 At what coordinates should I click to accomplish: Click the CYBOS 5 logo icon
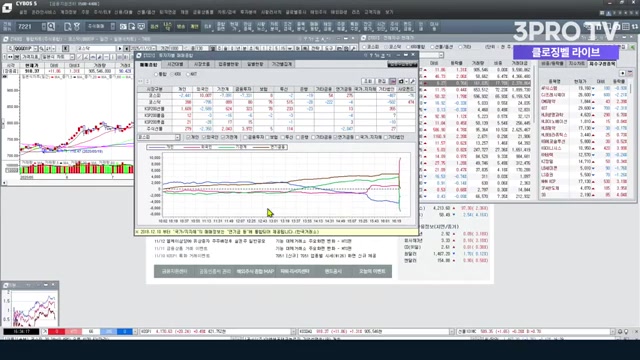point(7,7)
